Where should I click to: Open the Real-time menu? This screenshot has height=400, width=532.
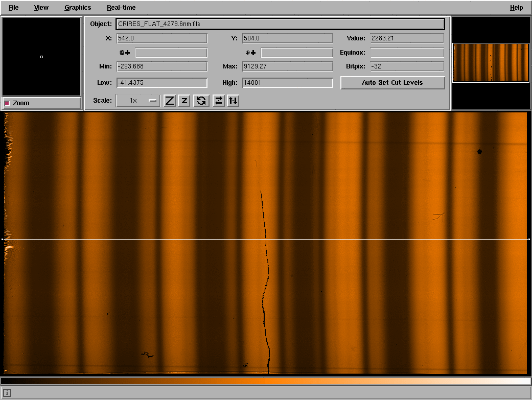[x=121, y=8]
